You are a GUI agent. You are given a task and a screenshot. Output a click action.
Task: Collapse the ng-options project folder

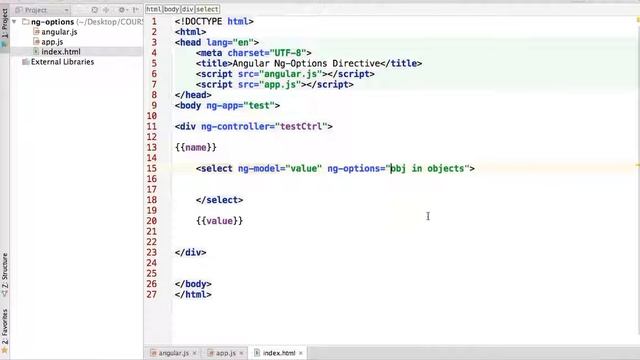click(x=14, y=22)
